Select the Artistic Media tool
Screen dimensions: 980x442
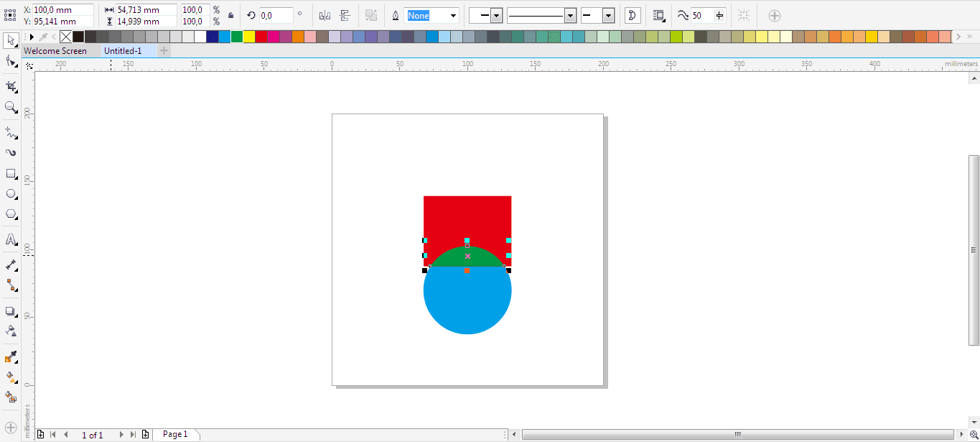pos(11,153)
